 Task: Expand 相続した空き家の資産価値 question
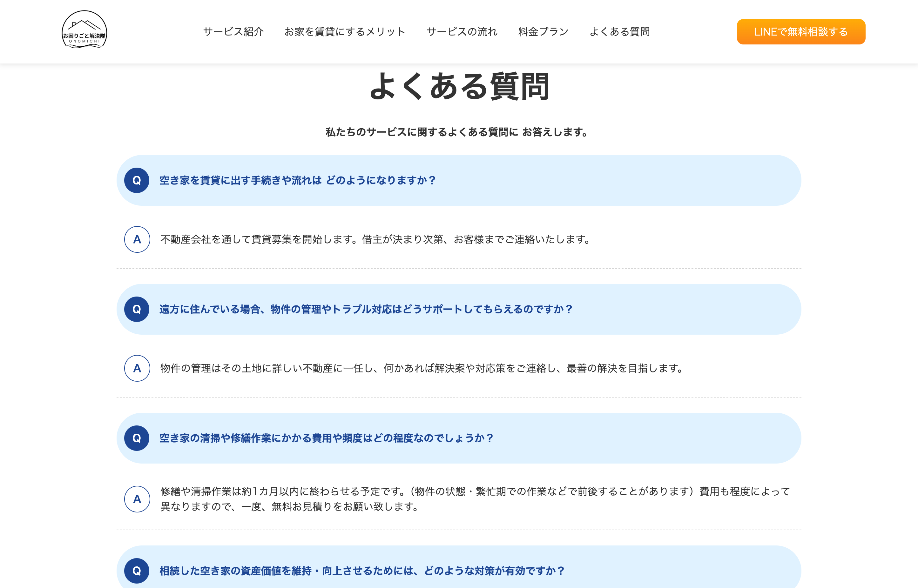459,567
